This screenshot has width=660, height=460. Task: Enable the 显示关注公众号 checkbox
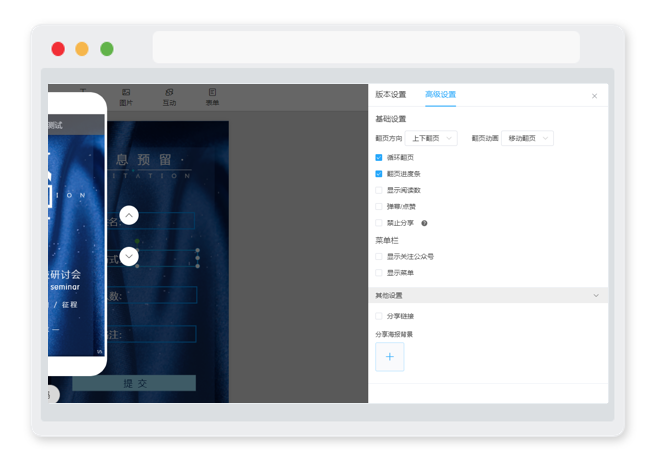(379, 256)
